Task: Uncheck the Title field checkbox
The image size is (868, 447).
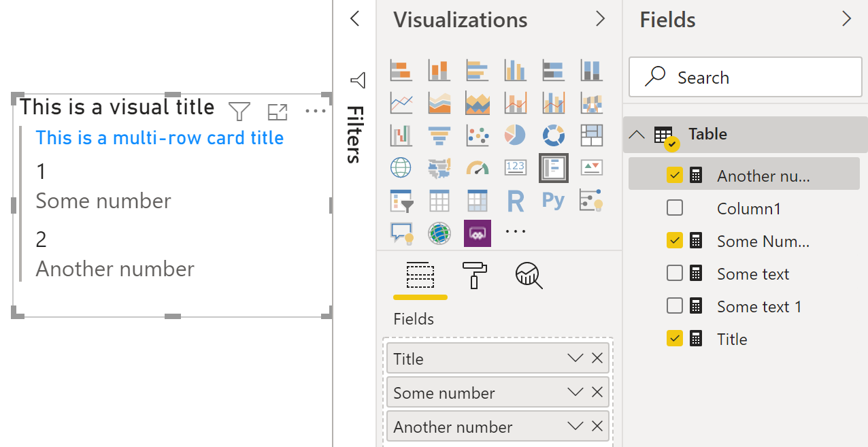Action: click(x=675, y=339)
